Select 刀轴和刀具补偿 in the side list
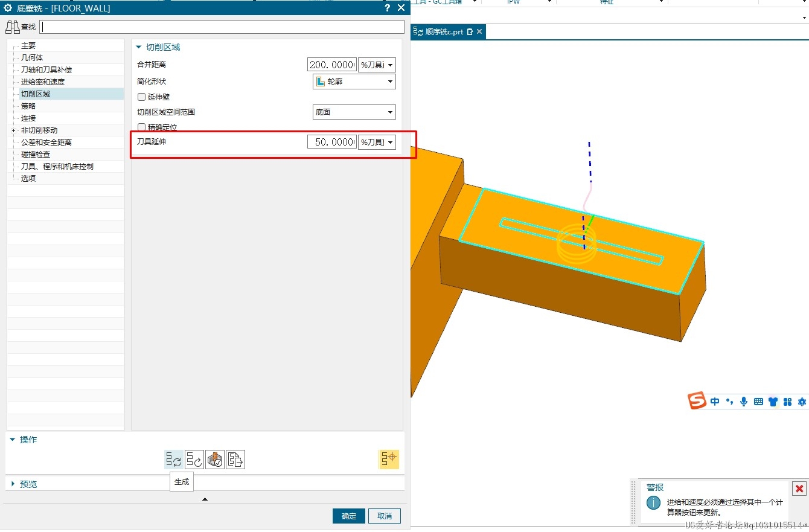Viewport: 809px width, 532px height. tap(46, 70)
